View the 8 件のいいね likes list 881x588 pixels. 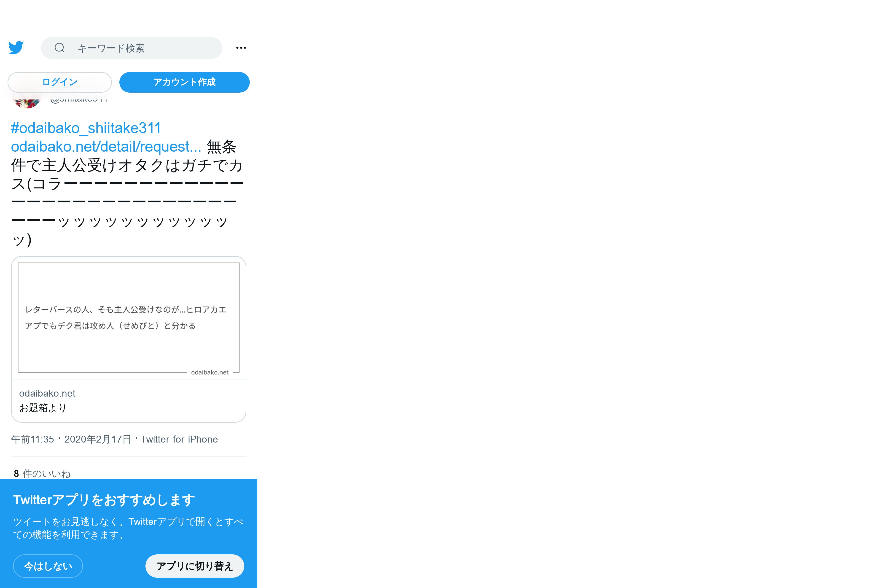(42, 474)
